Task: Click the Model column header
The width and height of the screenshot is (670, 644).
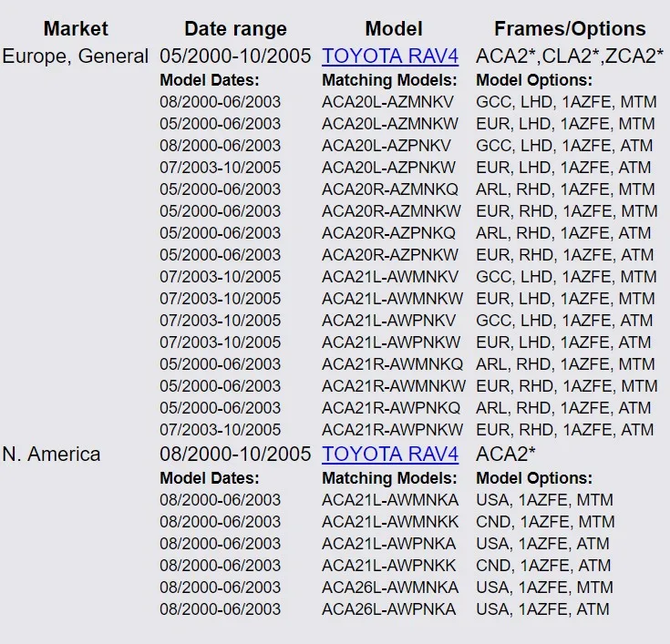Action: [394, 29]
